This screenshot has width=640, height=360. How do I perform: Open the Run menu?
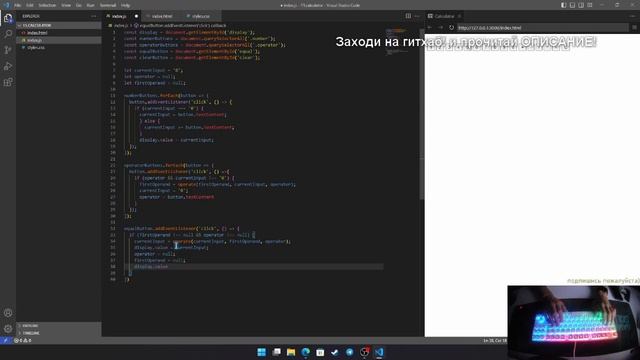tap(90, 5)
